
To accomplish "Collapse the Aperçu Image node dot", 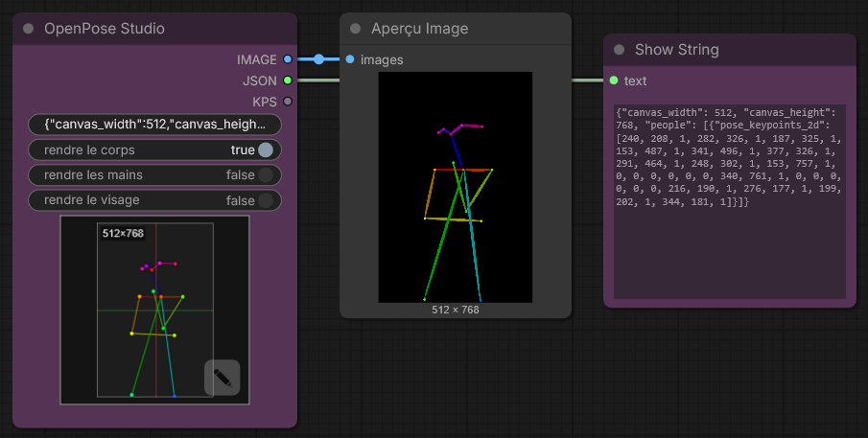I will 356,28.
